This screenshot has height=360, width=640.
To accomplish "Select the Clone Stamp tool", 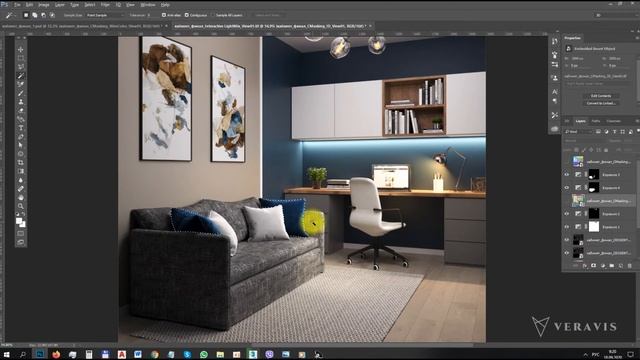I will point(20,102).
